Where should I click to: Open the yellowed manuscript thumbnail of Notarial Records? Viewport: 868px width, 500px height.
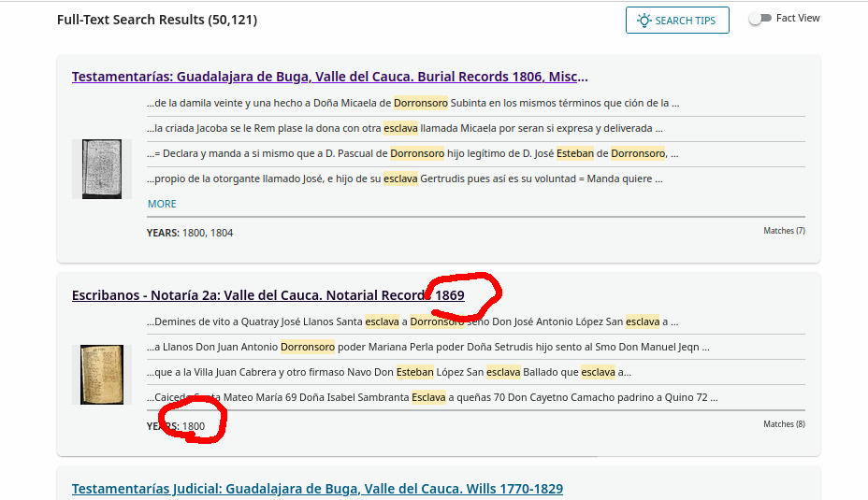point(102,375)
